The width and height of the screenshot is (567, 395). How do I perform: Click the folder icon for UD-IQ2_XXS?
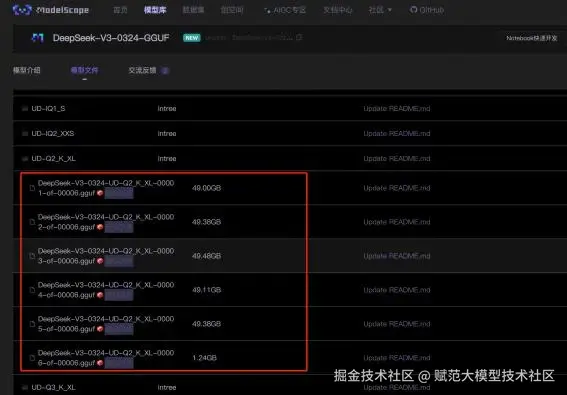[25, 133]
